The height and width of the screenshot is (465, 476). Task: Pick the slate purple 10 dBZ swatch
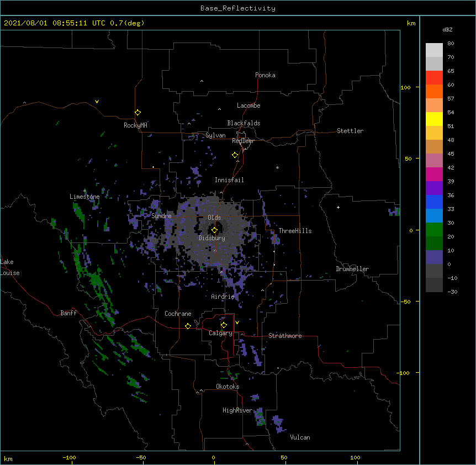(x=434, y=257)
